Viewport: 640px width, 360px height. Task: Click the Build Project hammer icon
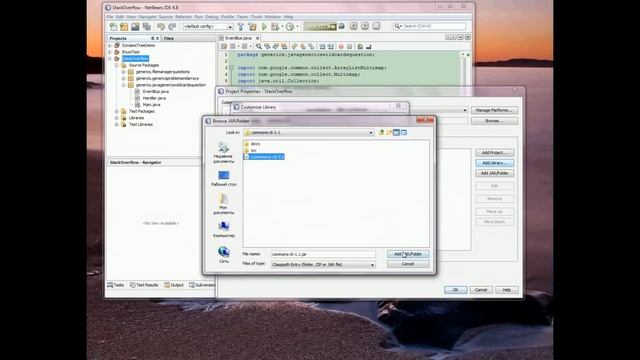241,27
